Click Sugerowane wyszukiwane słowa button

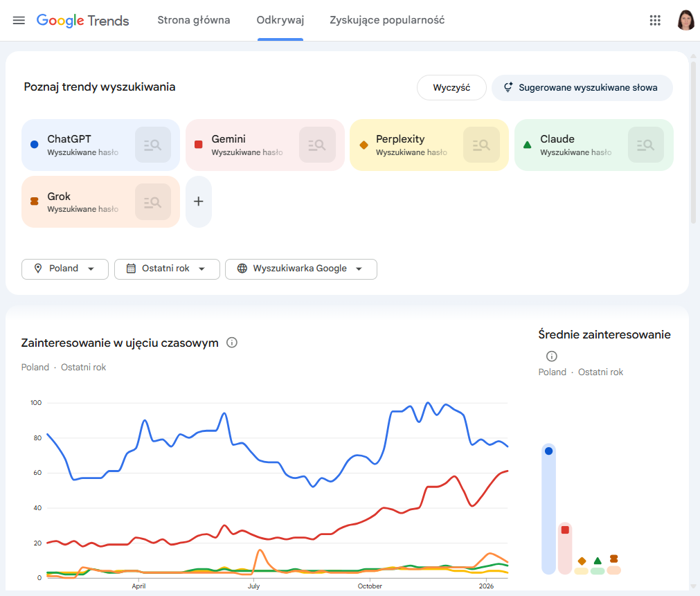(x=582, y=88)
